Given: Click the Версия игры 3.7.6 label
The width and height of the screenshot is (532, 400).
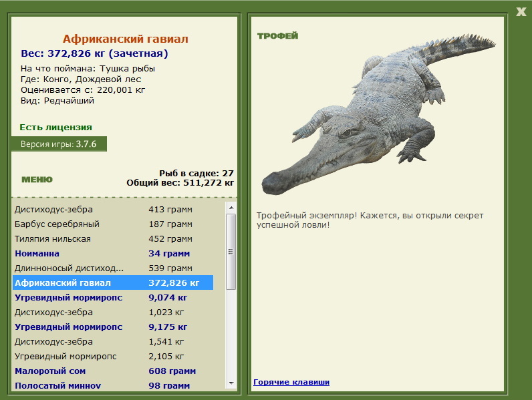Looking at the screenshot, I should 59,144.
